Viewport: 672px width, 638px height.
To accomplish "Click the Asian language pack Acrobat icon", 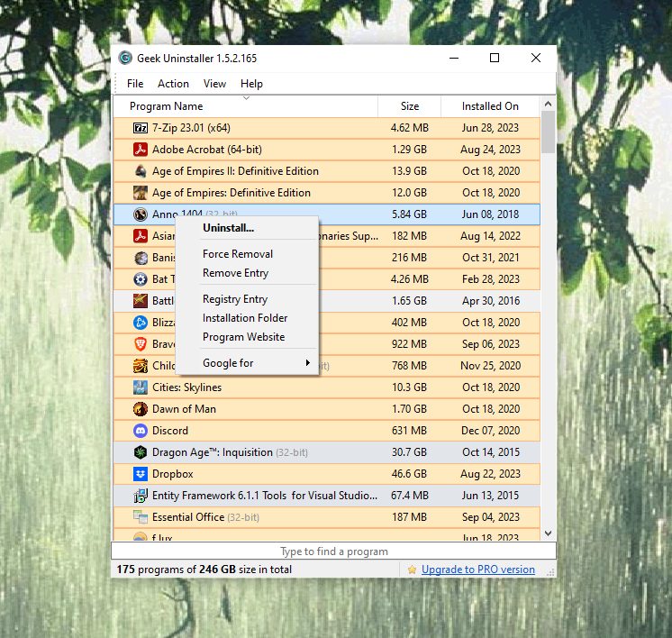I will tap(141, 236).
